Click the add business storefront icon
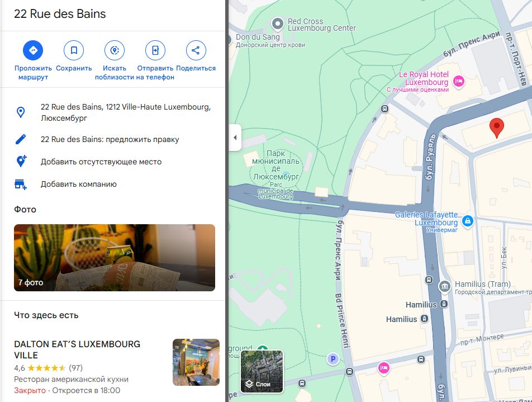 point(20,184)
